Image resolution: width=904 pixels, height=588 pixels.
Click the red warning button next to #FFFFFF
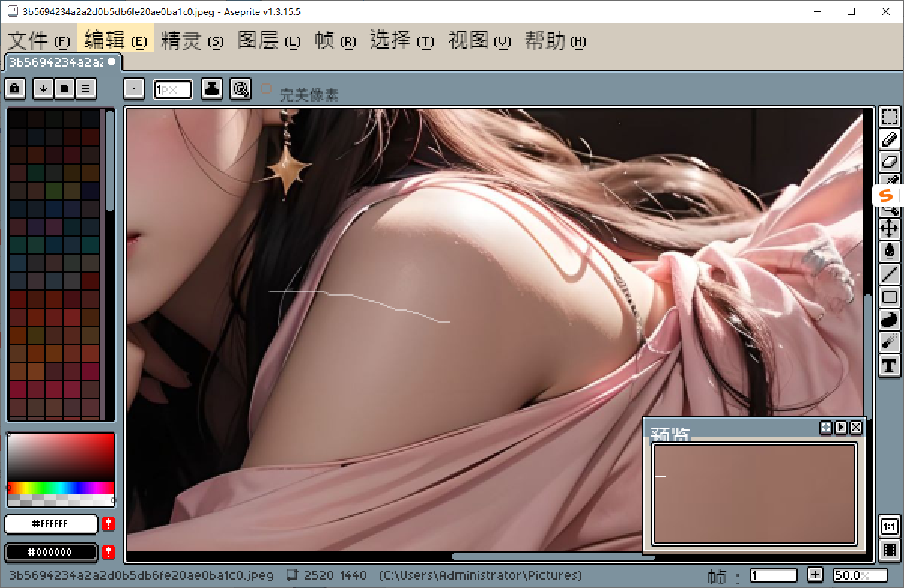coord(108,524)
